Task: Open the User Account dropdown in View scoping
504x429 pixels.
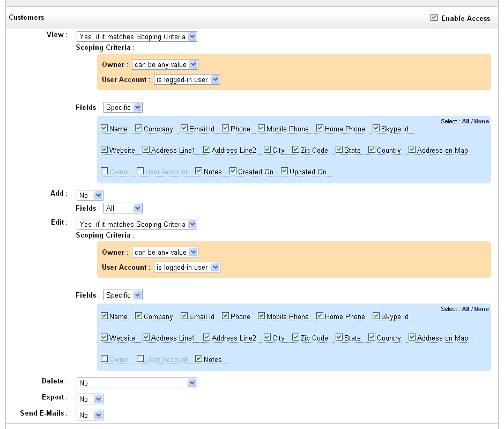Action: point(216,79)
